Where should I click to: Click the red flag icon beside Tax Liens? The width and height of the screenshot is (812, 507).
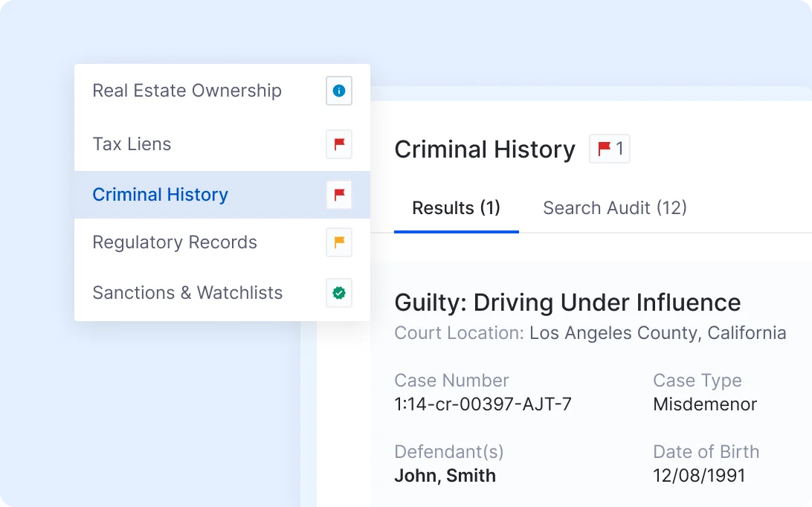click(339, 144)
